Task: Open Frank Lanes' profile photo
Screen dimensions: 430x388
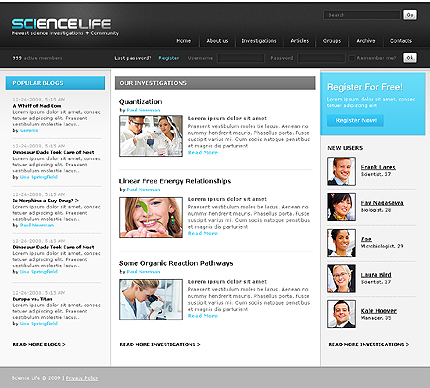Action: tap(341, 171)
